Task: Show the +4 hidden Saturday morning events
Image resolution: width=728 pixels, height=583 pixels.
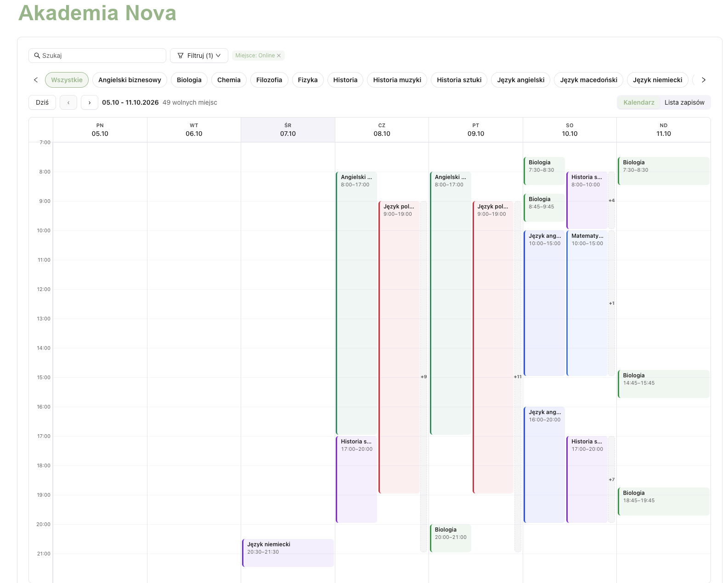Action: coord(611,200)
